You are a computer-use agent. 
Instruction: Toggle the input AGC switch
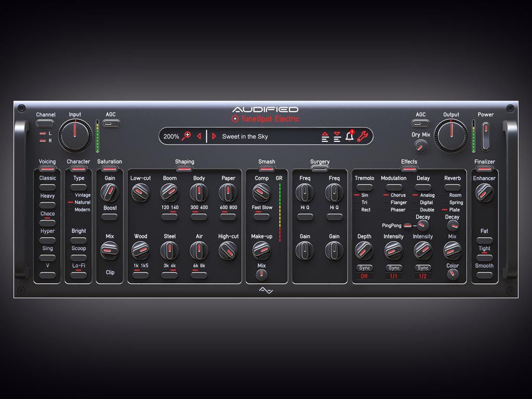pyautogui.click(x=111, y=124)
